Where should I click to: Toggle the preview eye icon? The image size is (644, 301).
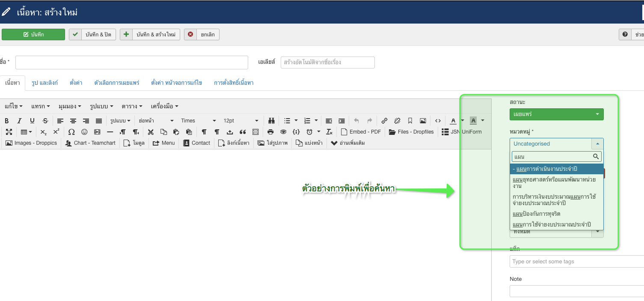pos(283,132)
